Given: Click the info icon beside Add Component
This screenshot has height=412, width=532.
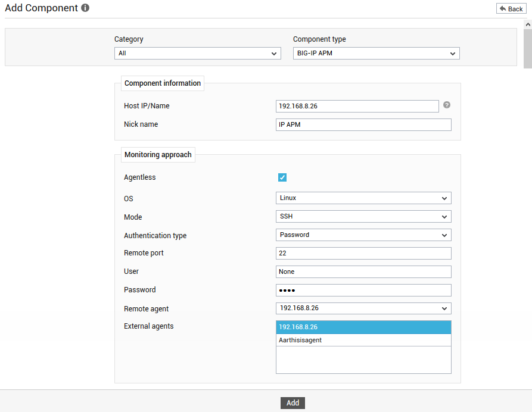Looking at the screenshot, I should pyautogui.click(x=85, y=8).
